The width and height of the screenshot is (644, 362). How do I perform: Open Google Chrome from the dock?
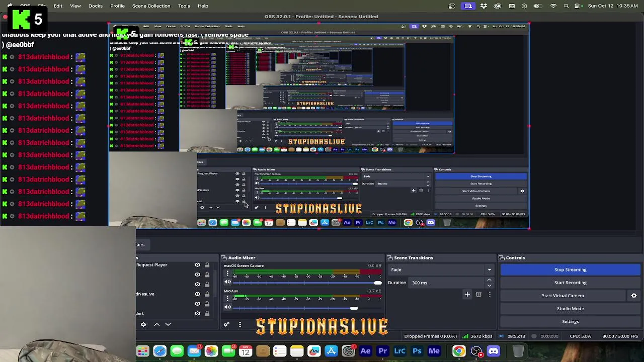(459, 351)
